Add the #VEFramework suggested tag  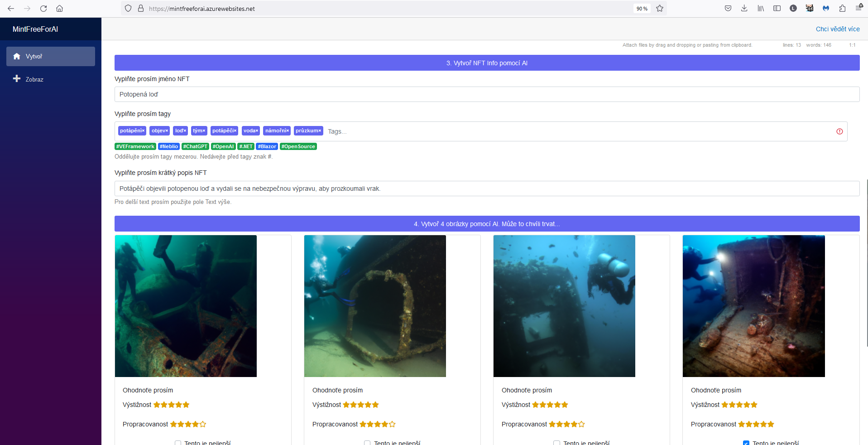click(135, 146)
